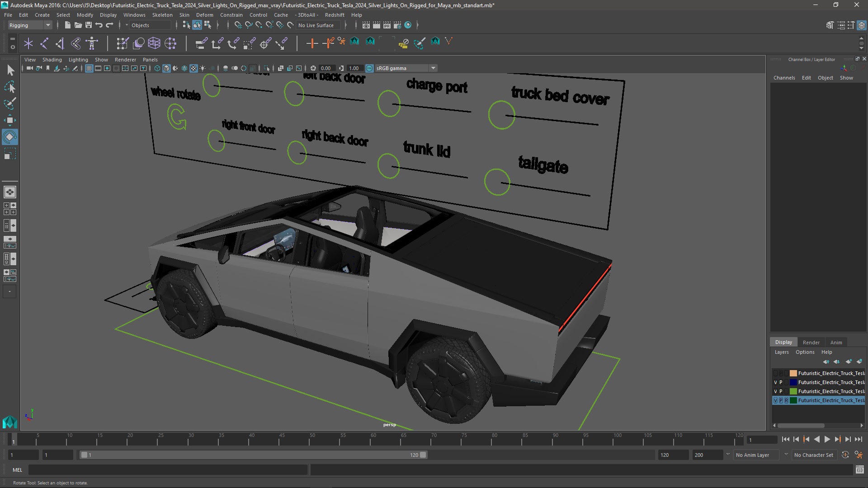The height and width of the screenshot is (488, 868).
Task: Activate the Lasso select tool
Action: 10,87
